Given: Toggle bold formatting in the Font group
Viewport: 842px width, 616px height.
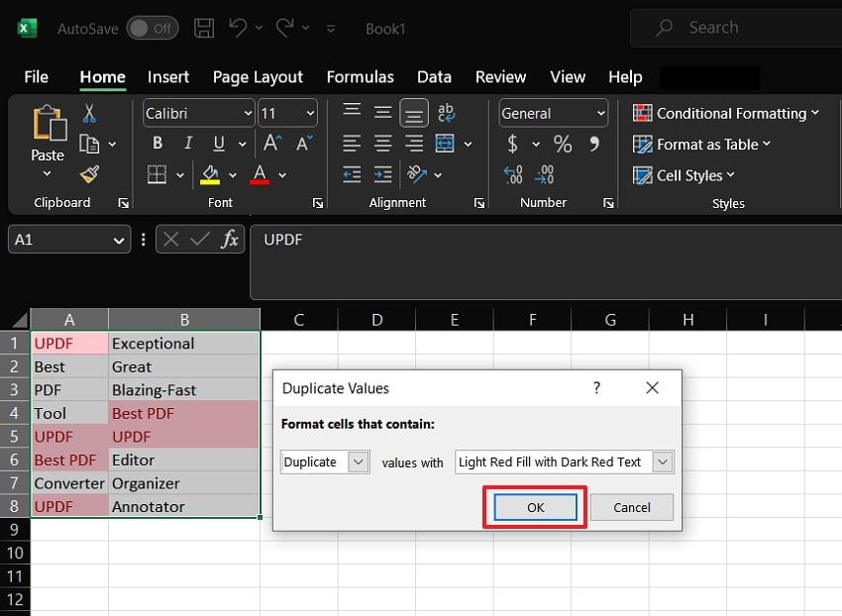Looking at the screenshot, I should (157, 143).
